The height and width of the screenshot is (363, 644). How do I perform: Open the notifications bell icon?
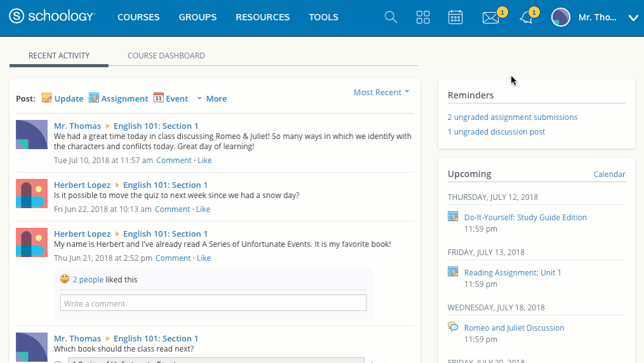526,18
